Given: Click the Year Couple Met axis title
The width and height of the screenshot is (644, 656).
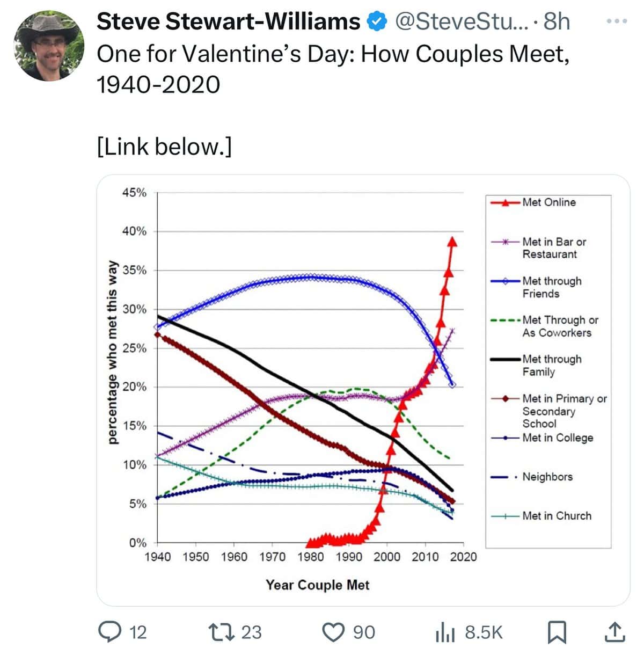Looking at the screenshot, I should click(317, 585).
